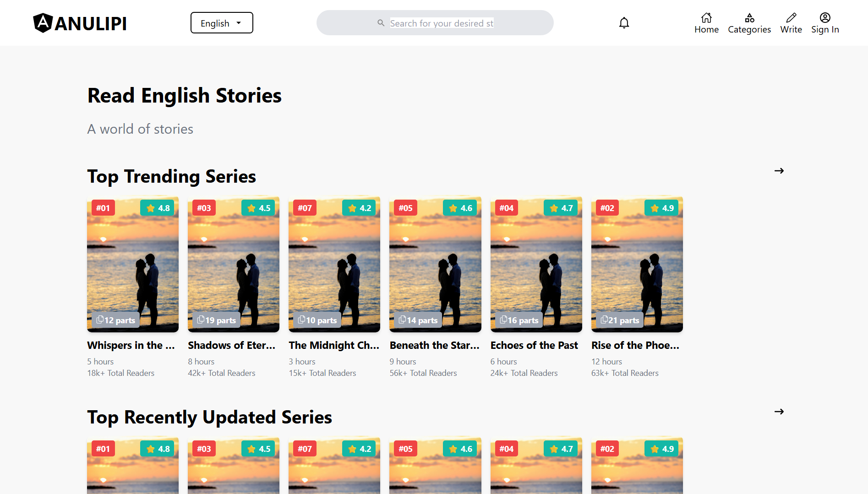868x494 pixels.
Task: Select Shadows of Eter... trending cover thumbnail
Action: click(x=233, y=264)
